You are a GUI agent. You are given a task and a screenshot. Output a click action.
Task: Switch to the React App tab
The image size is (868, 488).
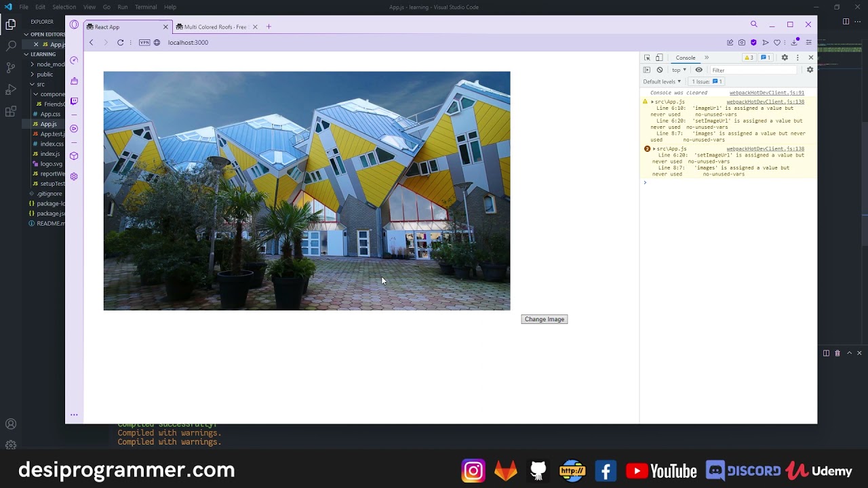[x=127, y=27]
